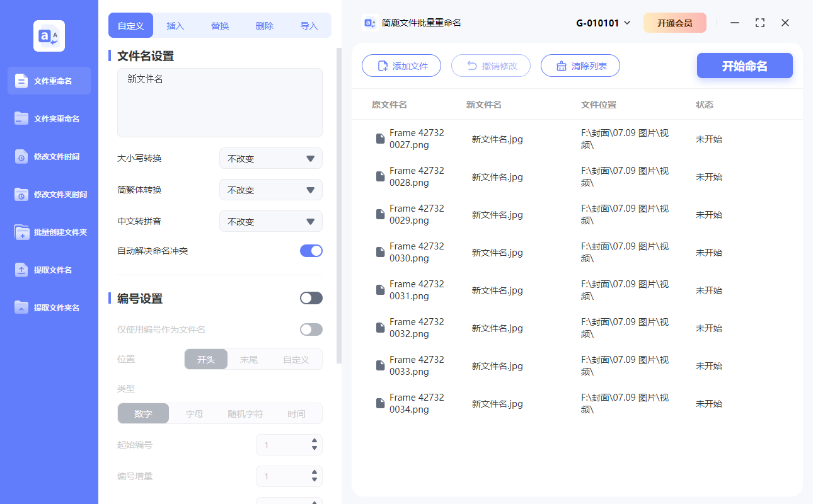Click the title bar app icon beside 简鹿文件批量重命名

[371, 23]
